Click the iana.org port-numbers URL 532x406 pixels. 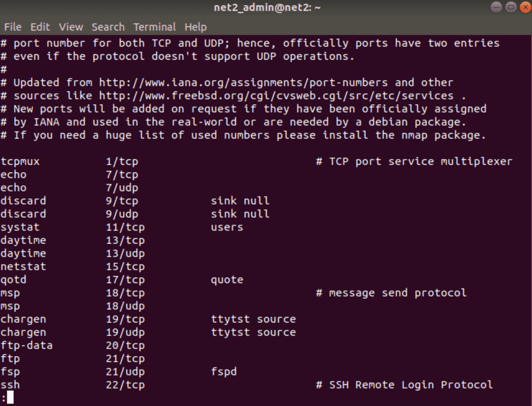pos(243,82)
